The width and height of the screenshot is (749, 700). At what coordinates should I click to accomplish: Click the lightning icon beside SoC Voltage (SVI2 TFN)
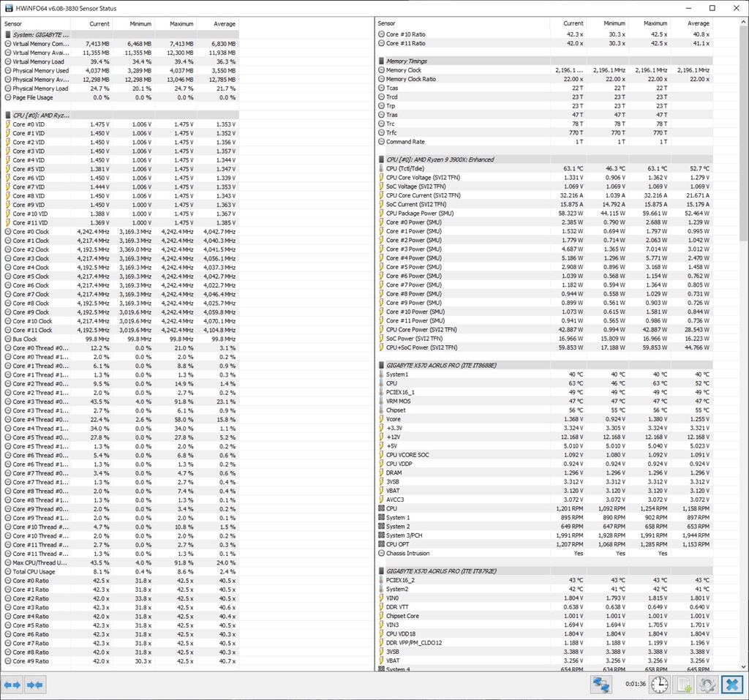tap(381, 187)
